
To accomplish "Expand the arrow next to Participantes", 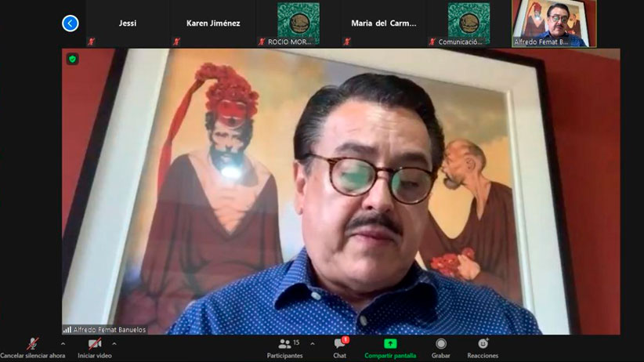I will pos(313,343).
